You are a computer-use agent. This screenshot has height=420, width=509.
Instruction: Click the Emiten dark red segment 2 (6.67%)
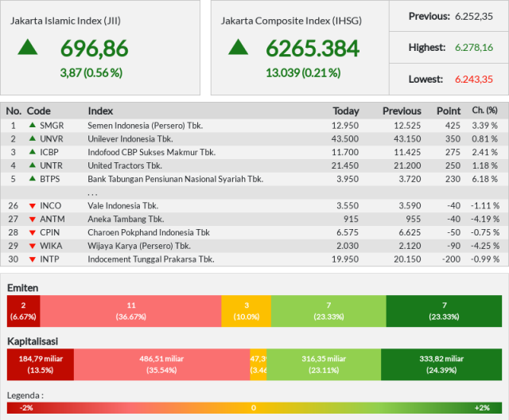23,311
